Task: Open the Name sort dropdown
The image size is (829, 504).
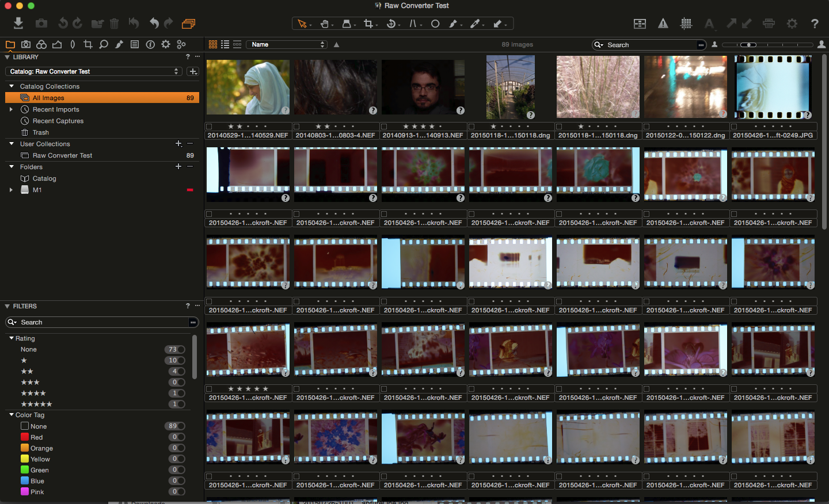Action: click(x=287, y=44)
